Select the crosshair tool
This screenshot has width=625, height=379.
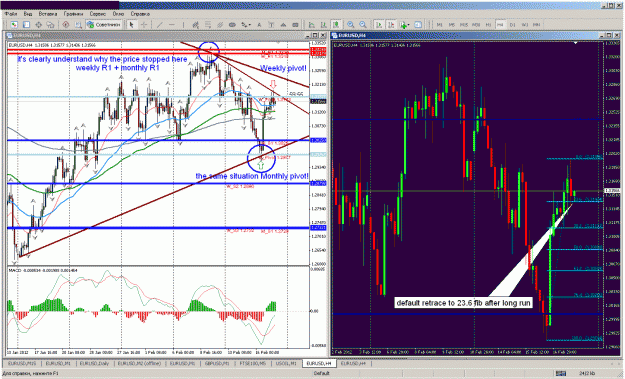[144, 25]
